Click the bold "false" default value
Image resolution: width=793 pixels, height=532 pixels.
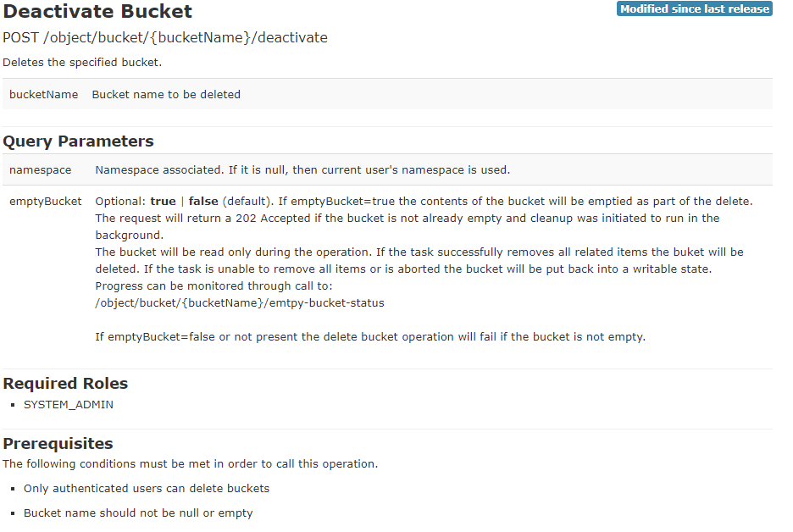pyautogui.click(x=203, y=202)
